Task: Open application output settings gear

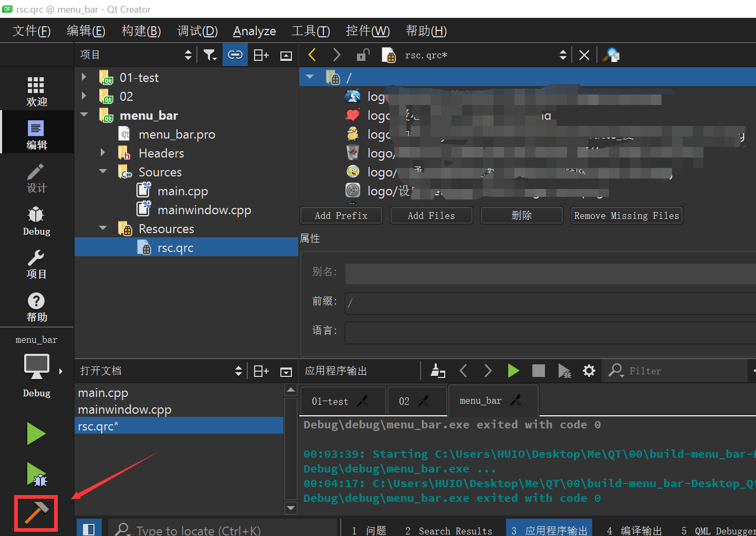Action: 589,371
